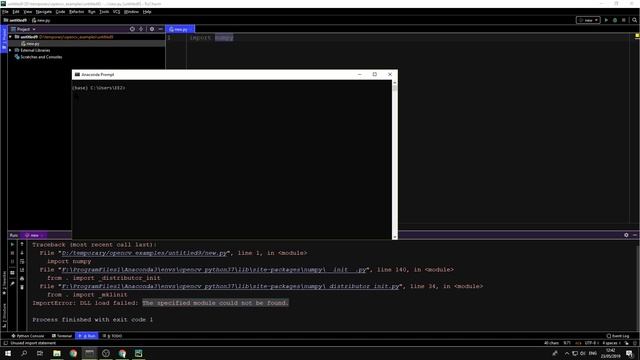Open PyCharm from the Windows taskbar
The image size is (640, 360).
pyautogui.click(x=138, y=353)
